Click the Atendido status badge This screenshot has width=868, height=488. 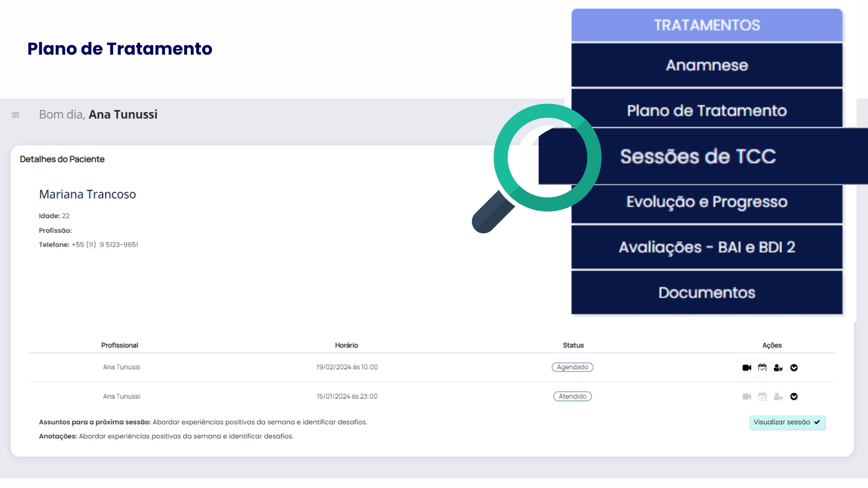click(x=572, y=396)
